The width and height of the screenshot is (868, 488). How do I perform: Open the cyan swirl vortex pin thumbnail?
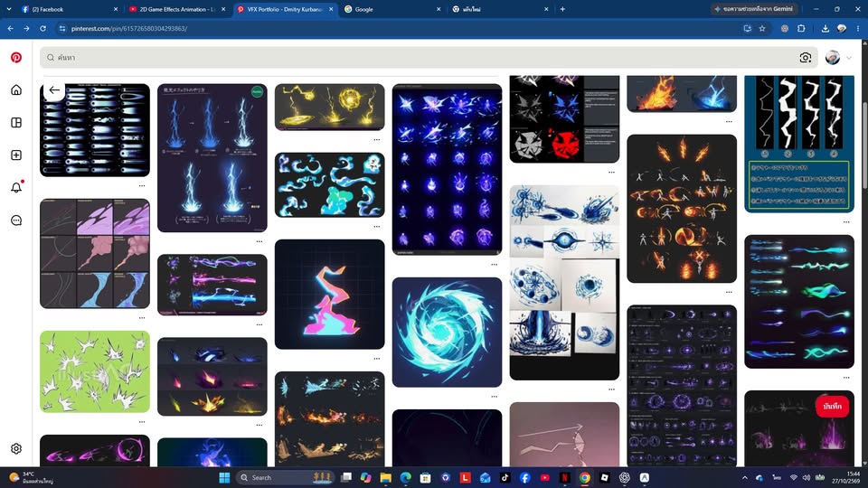[x=447, y=333]
